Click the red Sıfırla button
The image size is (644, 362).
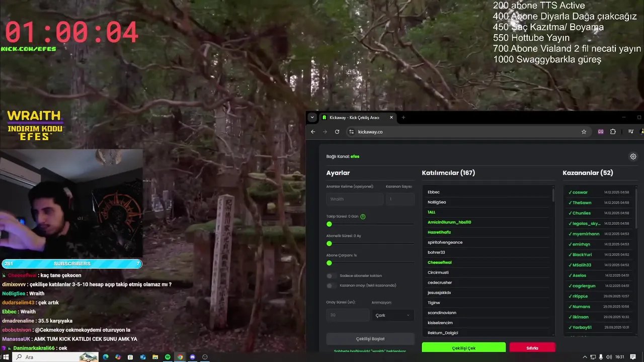tap(532, 348)
